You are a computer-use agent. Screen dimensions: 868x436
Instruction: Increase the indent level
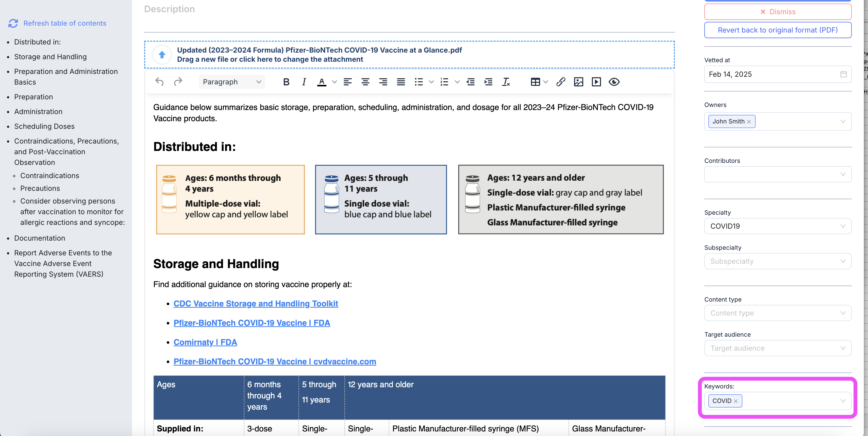click(488, 82)
